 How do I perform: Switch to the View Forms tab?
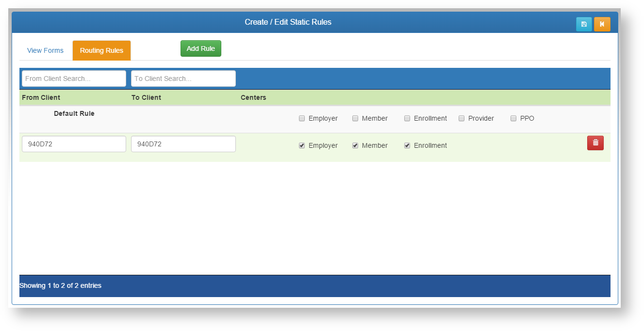click(45, 50)
